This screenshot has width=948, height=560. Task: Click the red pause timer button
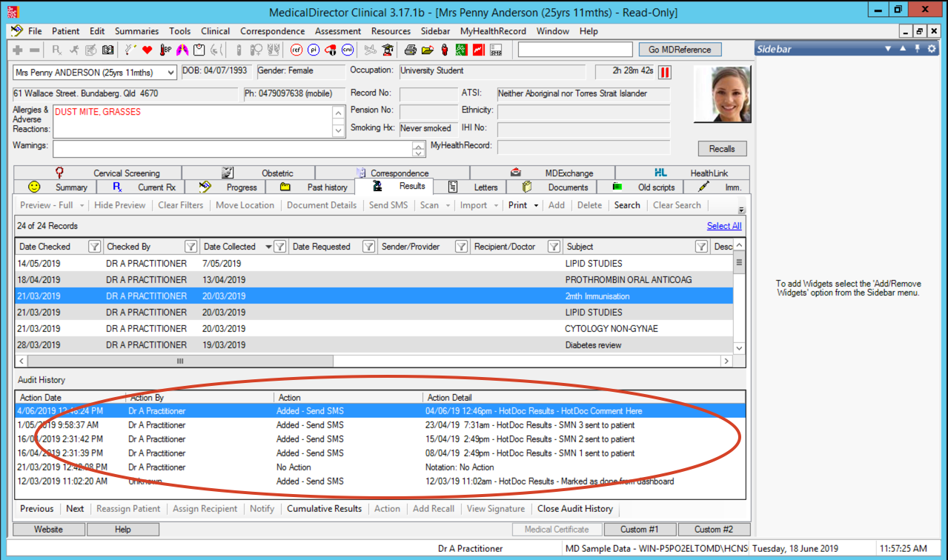pos(665,72)
